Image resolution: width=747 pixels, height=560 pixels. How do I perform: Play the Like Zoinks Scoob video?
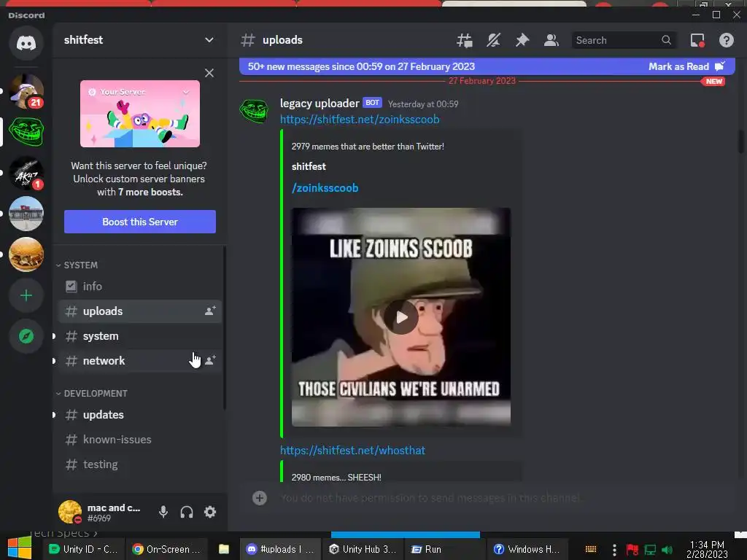(401, 317)
